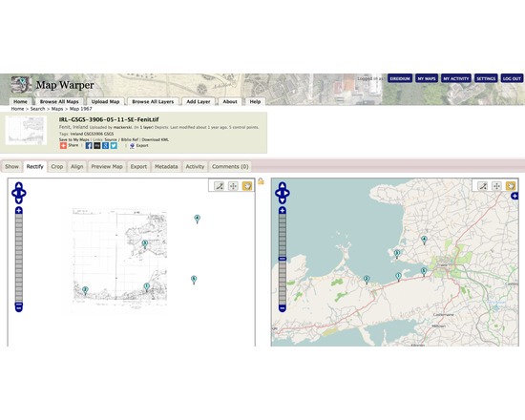Screen dimensions: 525x420
Task: Click Save to My Maps link
Action: [74, 139]
